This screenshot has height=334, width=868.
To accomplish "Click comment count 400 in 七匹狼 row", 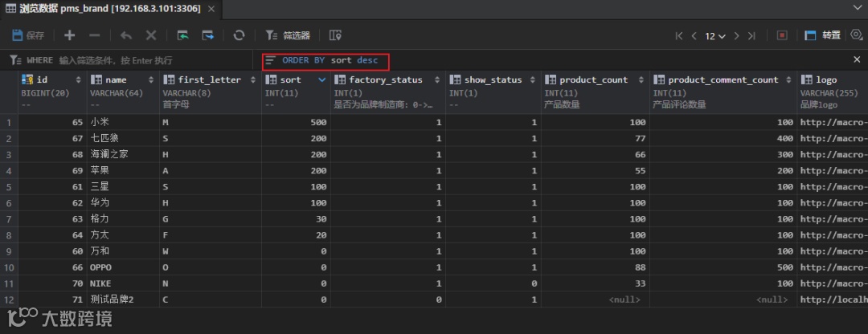I will 723,138.
